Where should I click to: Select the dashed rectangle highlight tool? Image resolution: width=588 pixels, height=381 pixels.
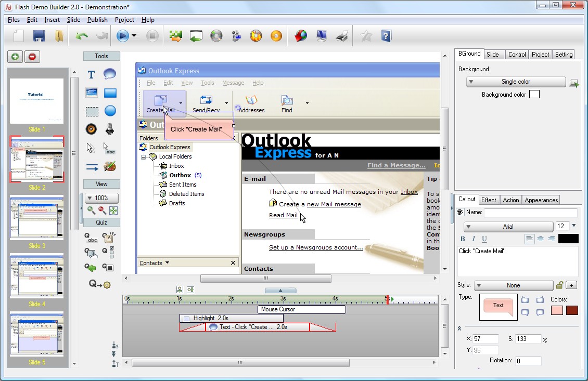coord(92,111)
